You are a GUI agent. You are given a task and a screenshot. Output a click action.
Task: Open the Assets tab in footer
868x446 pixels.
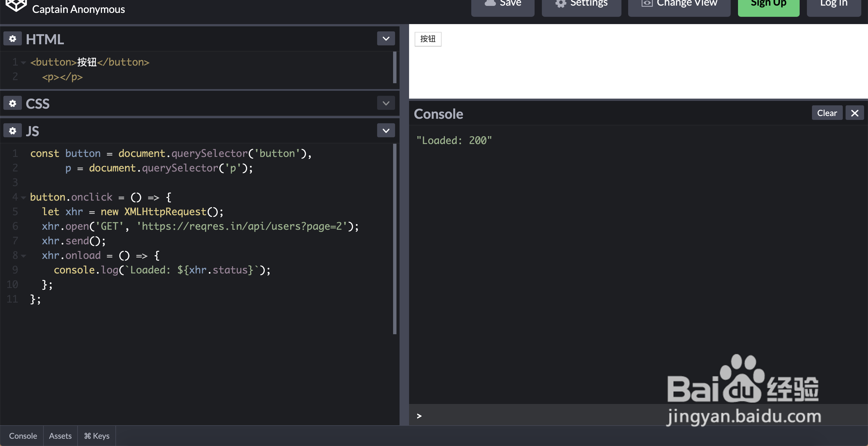[60, 436]
